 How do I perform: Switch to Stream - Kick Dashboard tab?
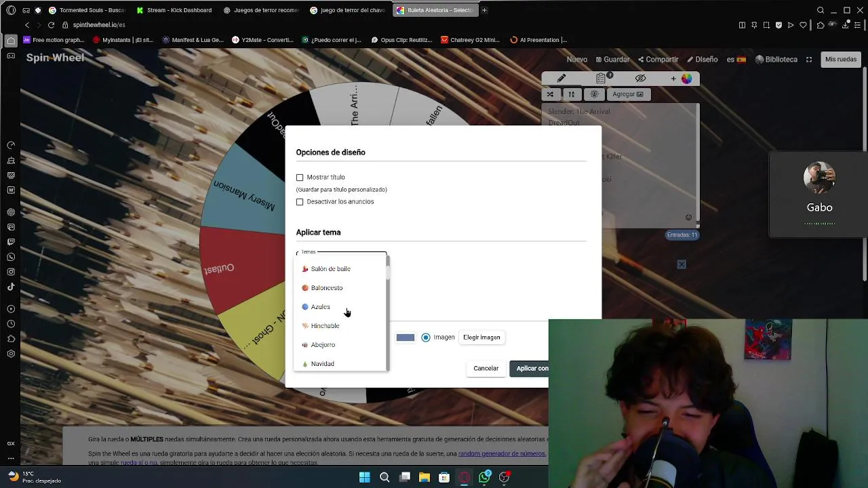click(x=174, y=10)
